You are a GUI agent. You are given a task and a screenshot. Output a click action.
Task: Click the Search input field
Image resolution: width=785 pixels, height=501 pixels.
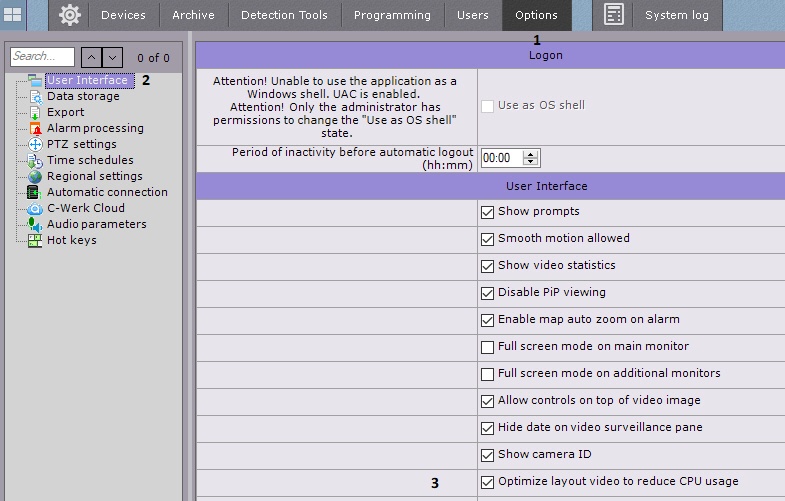tap(42, 58)
